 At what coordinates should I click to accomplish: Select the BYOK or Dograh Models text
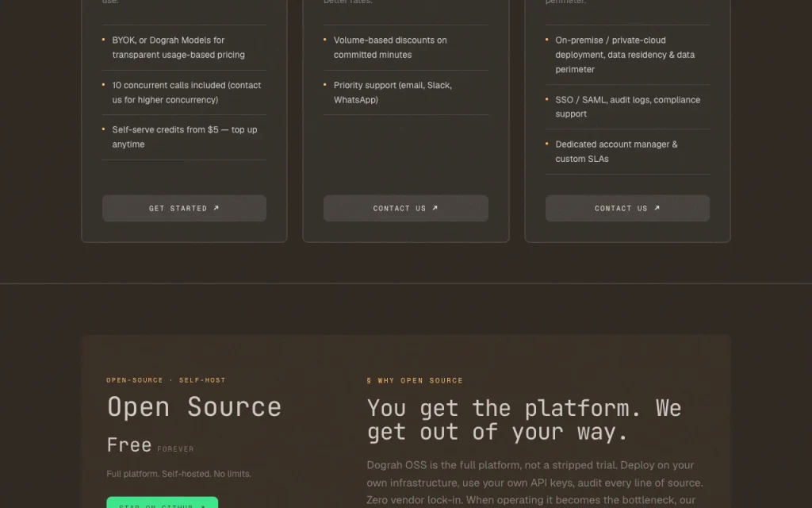click(178, 47)
